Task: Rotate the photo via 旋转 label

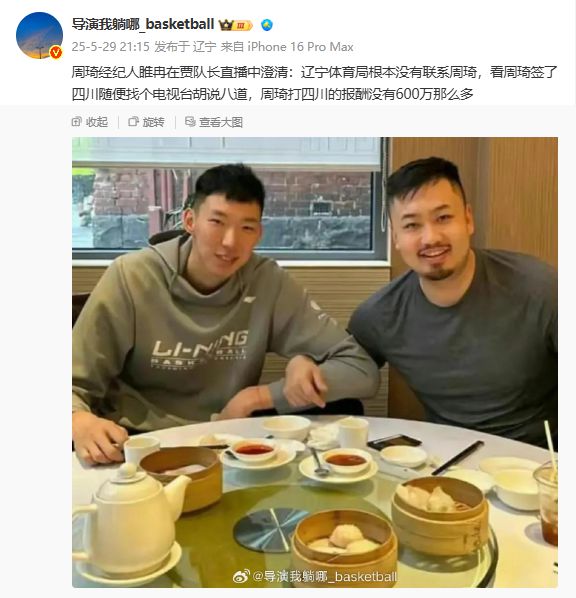Action: pos(153,122)
